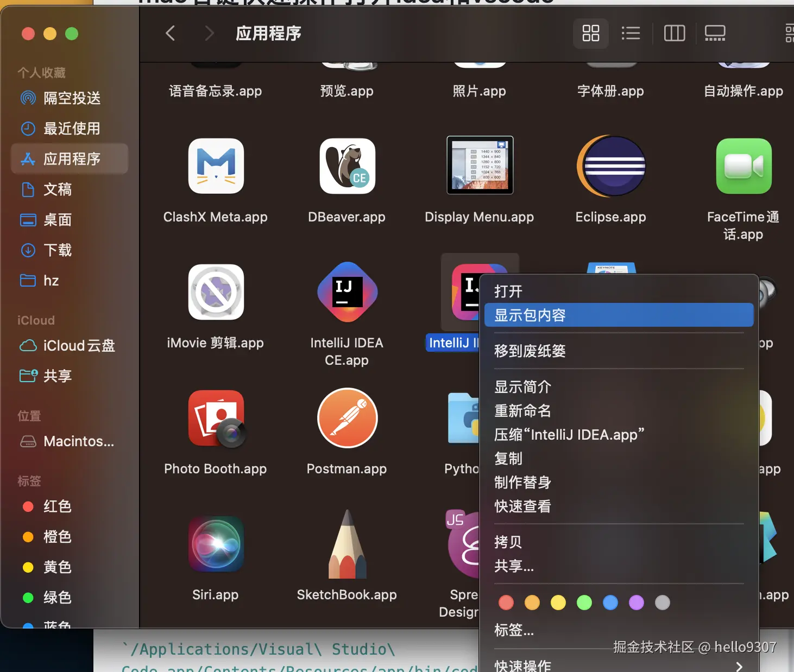This screenshot has width=794, height=672.
Task: Select the Postman app icon
Action: pyautogui.click(x=348, y=418)
